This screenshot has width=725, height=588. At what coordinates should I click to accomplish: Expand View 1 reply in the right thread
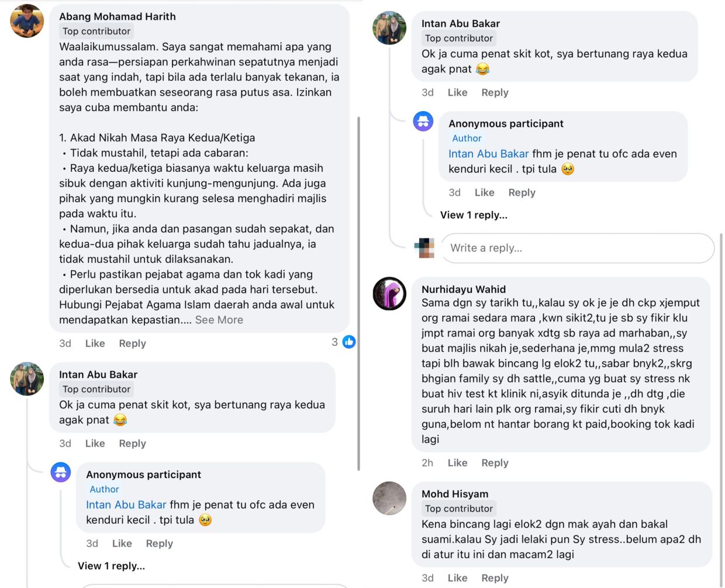(x=474, y=215)
